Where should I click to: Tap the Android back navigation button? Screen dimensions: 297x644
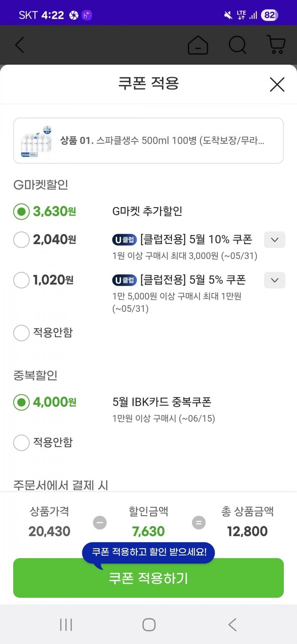[232, 625]
